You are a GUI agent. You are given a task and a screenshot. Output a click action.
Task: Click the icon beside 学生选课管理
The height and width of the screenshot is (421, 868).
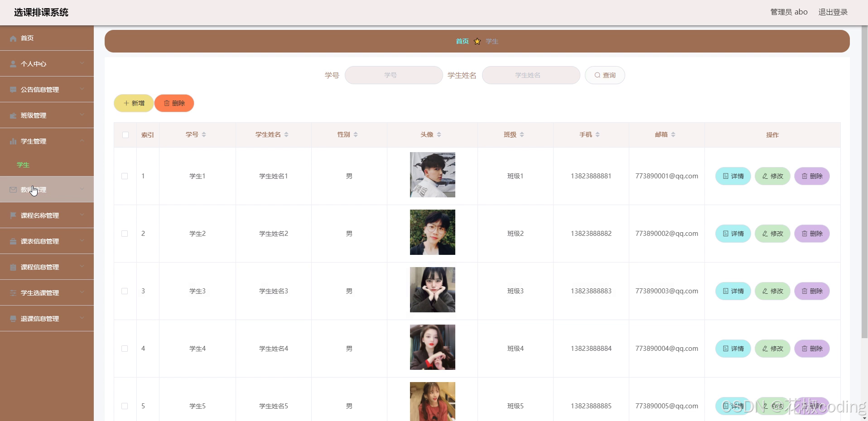(x=13, y=293)
